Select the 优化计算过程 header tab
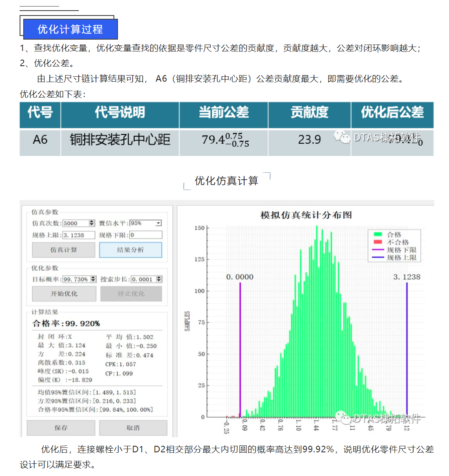The image size is (449, 476). (70, 29)
